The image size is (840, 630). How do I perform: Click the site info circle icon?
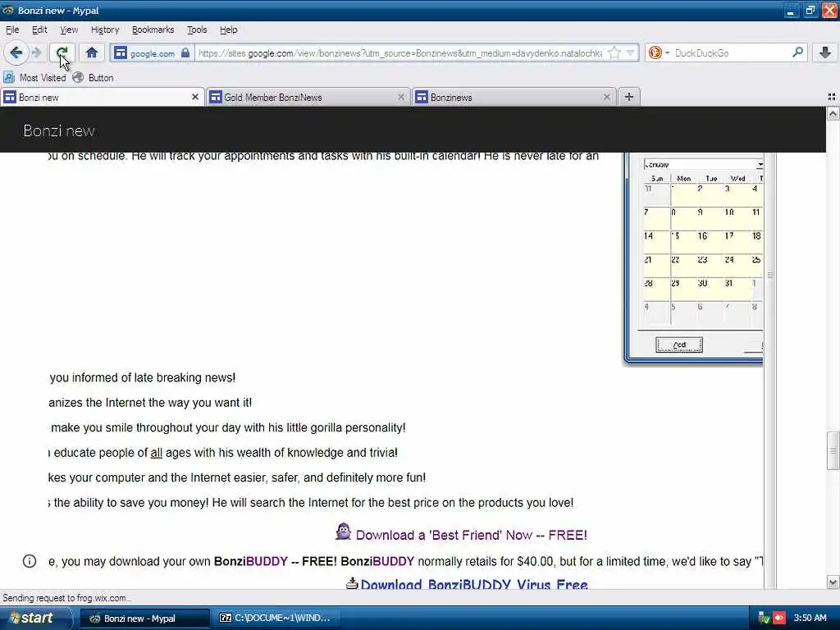[30, 561]
